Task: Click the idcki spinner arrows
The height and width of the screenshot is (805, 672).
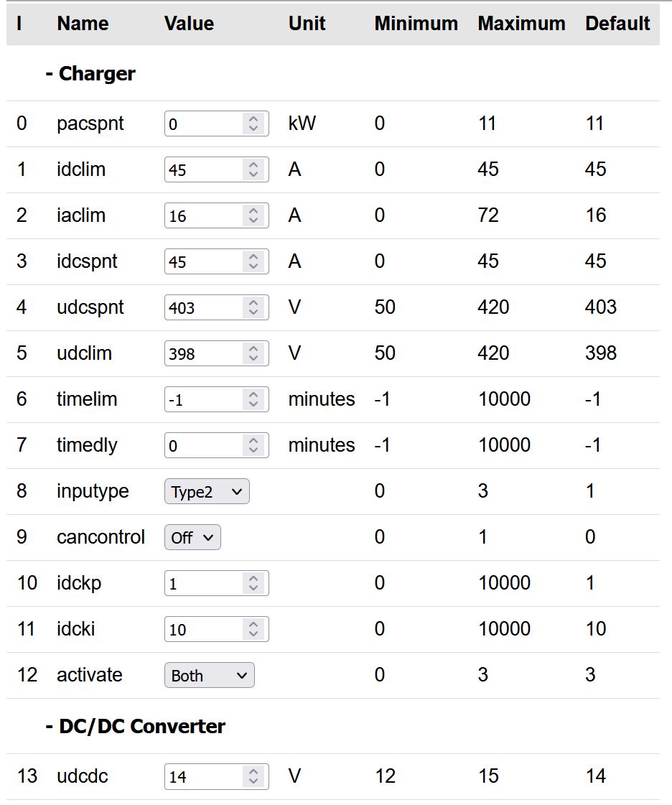Action: pos(253,629)
